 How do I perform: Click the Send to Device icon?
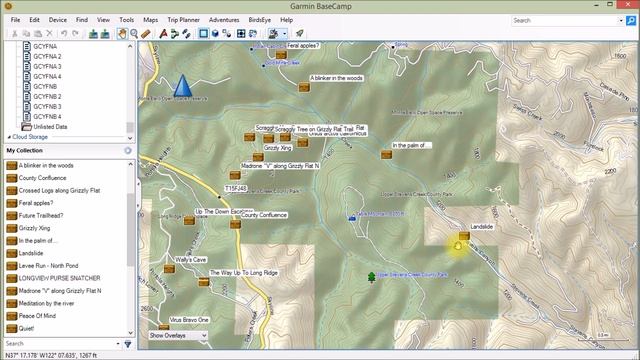[x=93, y=34]
